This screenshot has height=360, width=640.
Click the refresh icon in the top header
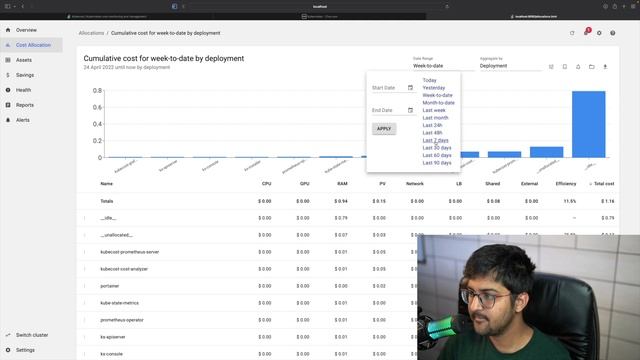pos(572,33)
